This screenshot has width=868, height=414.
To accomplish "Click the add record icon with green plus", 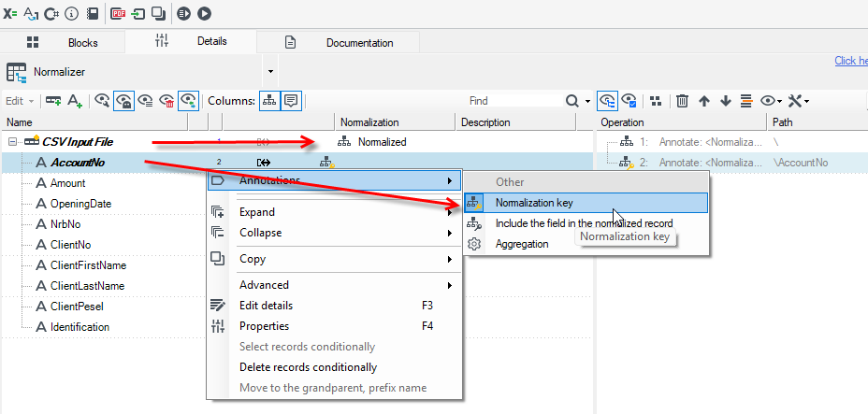I will [x=53, y=101].
